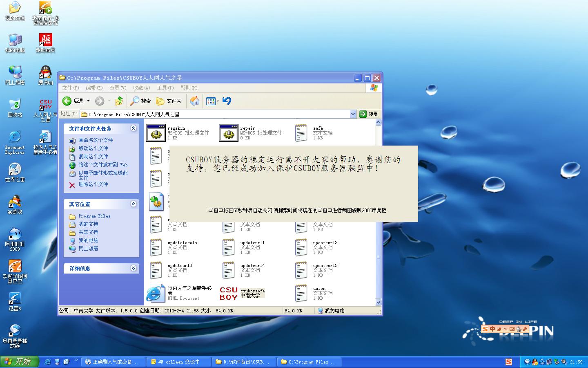Image resolution: width=588 pixels, height=368 pixels.
Task: Click the file list scrollbar up arrow
Action: coord(378,122)
